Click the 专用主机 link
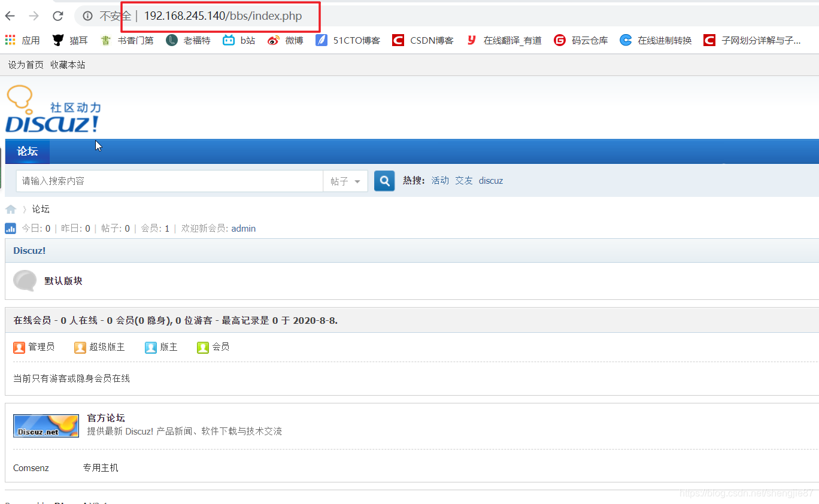The image size is (819, 504). (x=101, y=467)
